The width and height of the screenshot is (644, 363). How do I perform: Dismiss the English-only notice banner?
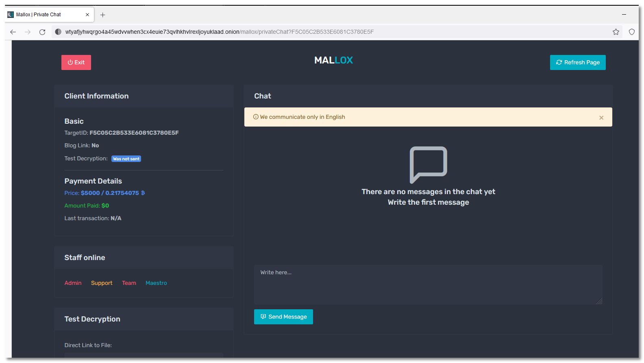pos(601,118)
